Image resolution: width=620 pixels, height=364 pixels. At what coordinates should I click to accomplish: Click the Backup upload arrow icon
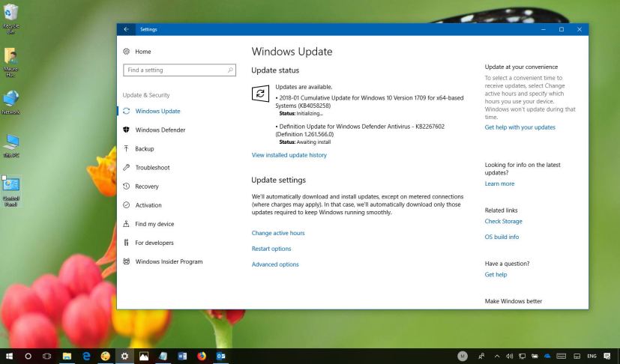126,148
